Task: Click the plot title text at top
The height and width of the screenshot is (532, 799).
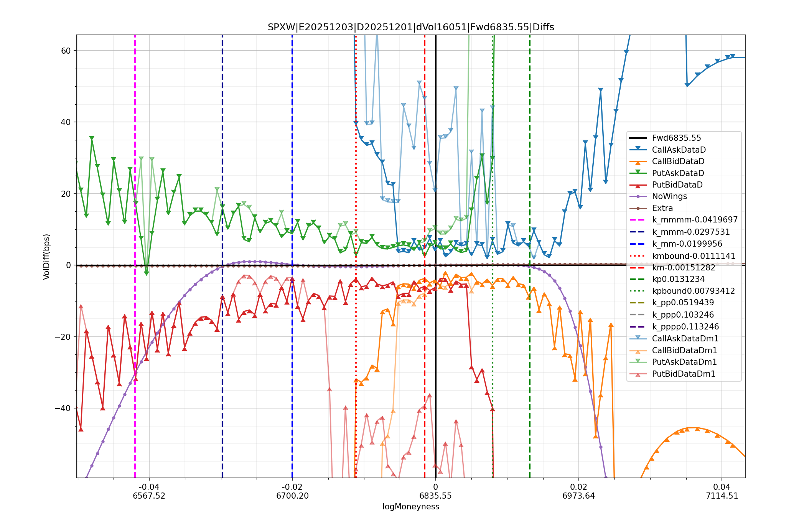Action: click(410, 27)
